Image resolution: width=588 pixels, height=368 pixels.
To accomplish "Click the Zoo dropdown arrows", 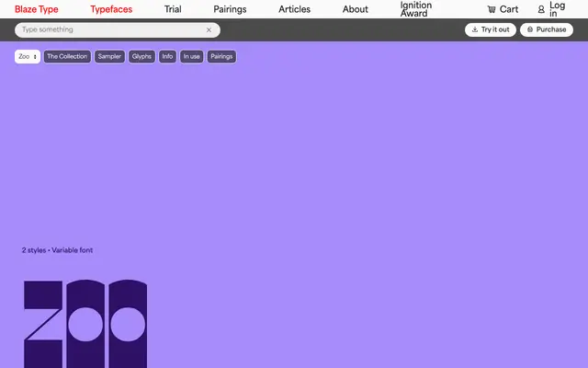I will (x=35, y=57).
